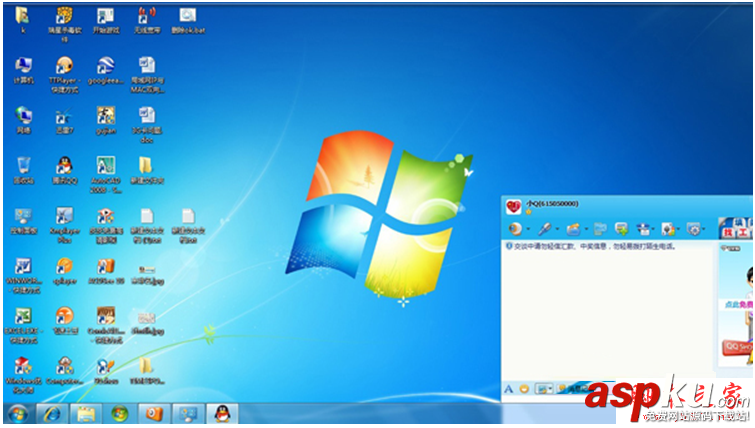Open the yellow folder beside AutoCAD
The height and width of the screenshot is (428, 755).
point(146,165)
